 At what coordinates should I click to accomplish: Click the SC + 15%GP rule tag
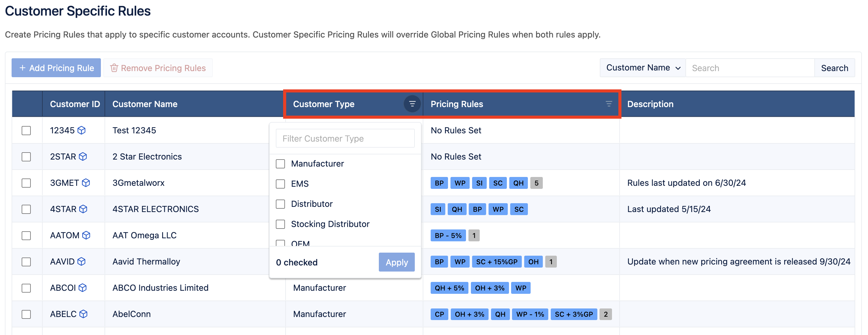pyautogui.click(x=497, y=262)
